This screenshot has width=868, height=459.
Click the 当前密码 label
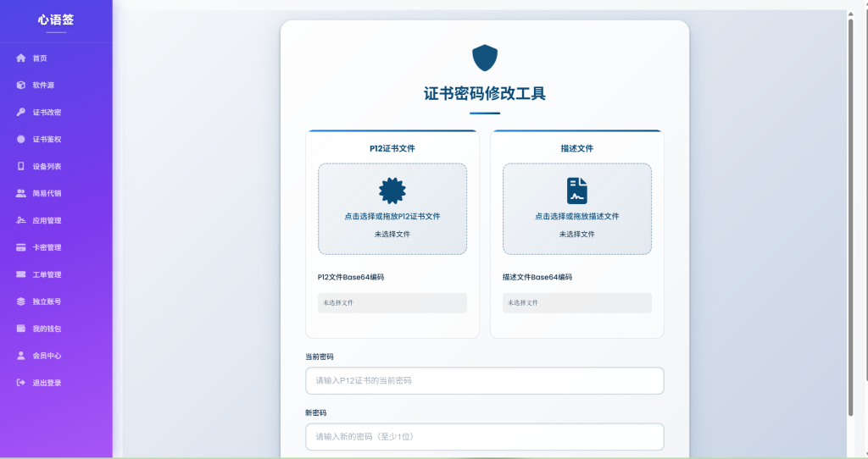click(320, 357)
